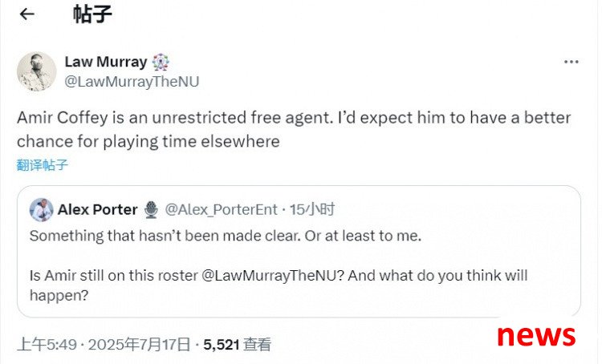
Task: Click Law Murray's profile avatar
Action: pos(37,71)
